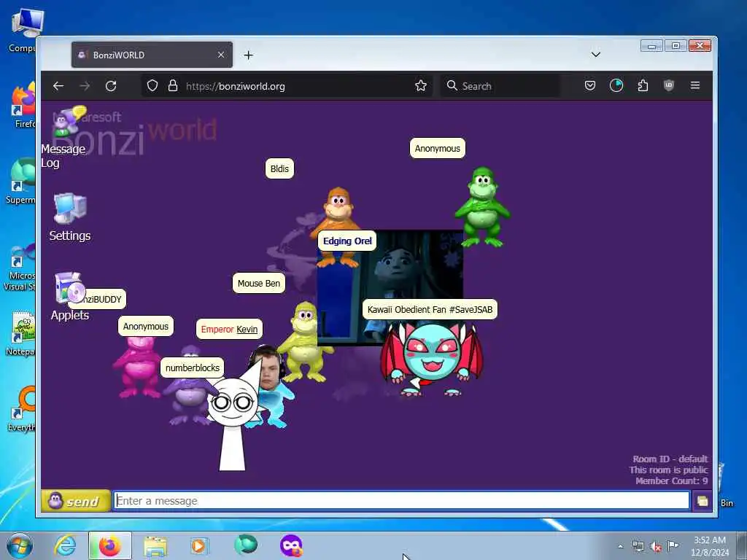The image size is (747, 560).
Task: Click the Member Count: 9 text
Action: (x=671, y=481)
